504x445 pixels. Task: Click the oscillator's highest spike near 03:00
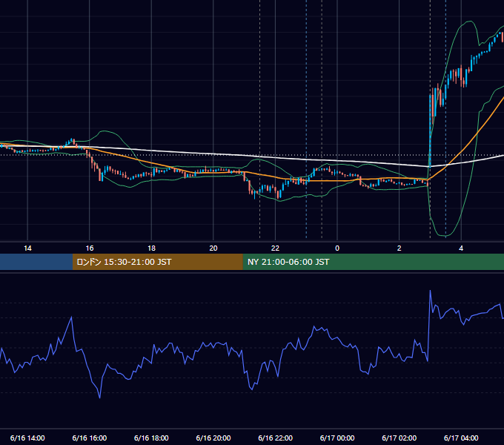431,291
